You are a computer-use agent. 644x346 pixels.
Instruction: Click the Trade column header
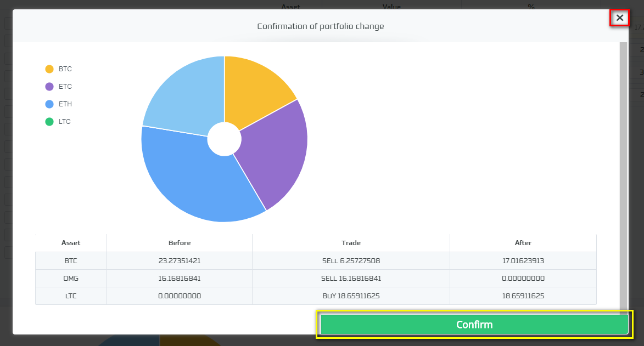coord(351,243)
